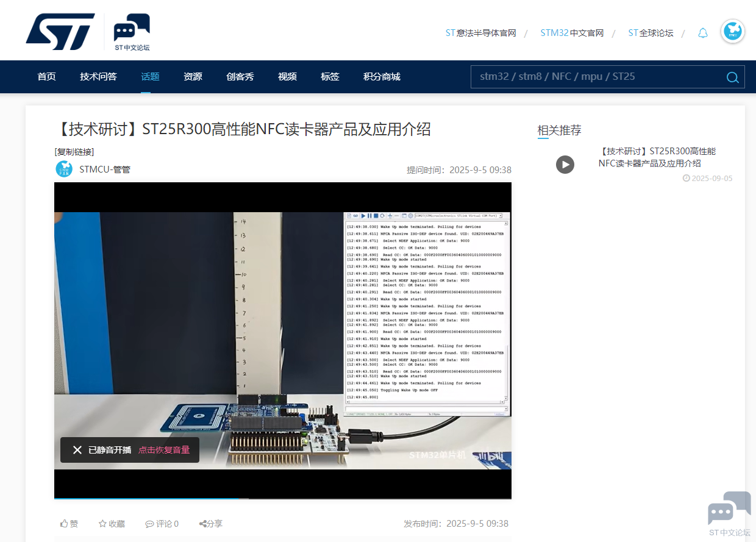Click the thumbs-up 赞 button
756x542 pixels.
(x=70, y=524)
